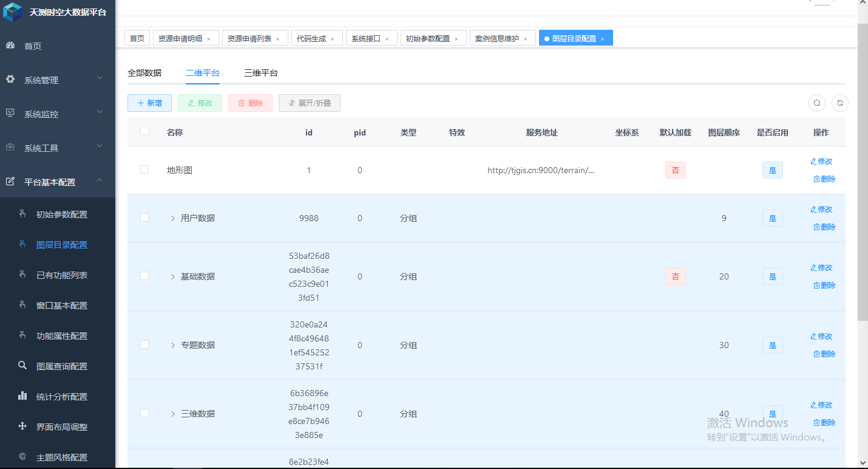Viewport: 868px width, 469px height.
Task: Check the 地形图 row checkbox
Action: click(144, 169)
